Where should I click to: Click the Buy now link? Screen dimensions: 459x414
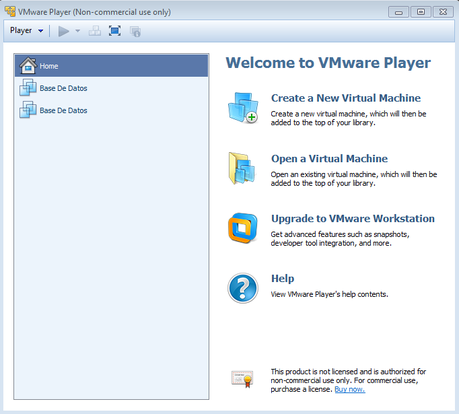click(350, 389)
